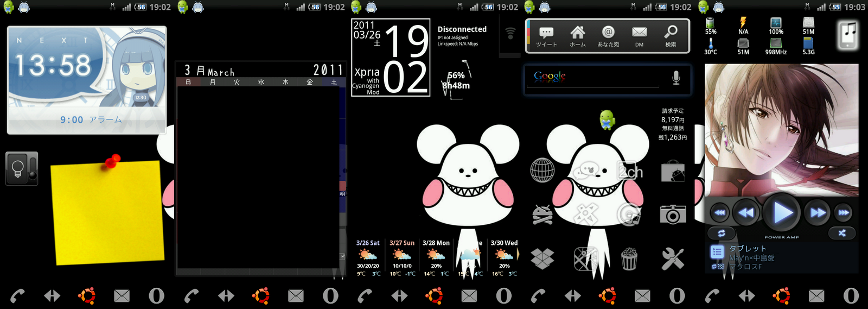The width and height of the screenshot is (868, 309).
Task: Open the ツイート compose icon in Twitter widget
Action: click(x=546, y=36)
